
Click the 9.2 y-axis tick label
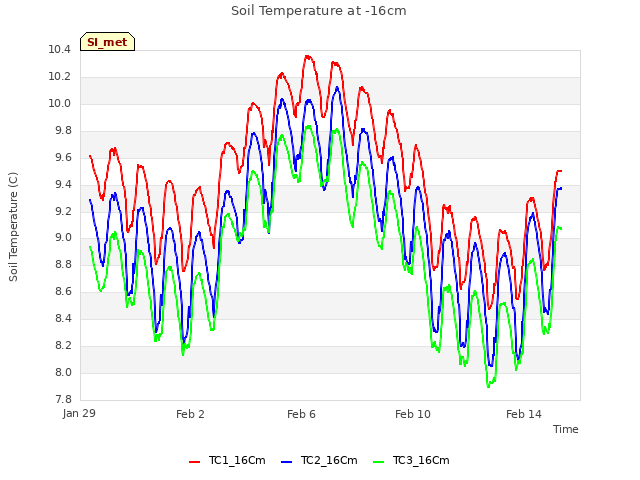coord(63,211)
